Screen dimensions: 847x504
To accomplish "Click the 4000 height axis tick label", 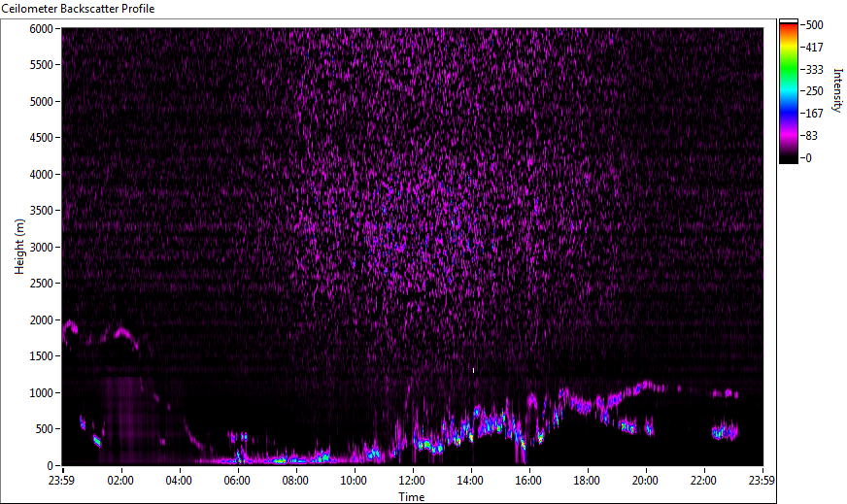I will pos(42,175).
